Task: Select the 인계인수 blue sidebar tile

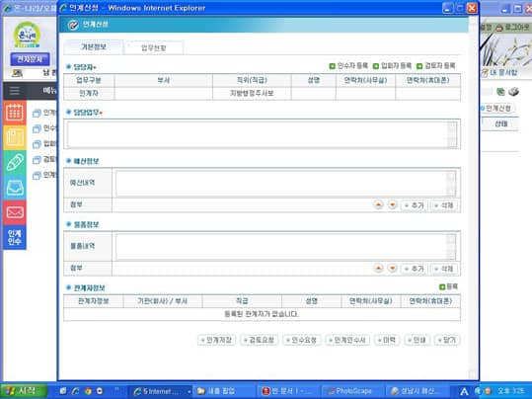Action: (15, 237)
